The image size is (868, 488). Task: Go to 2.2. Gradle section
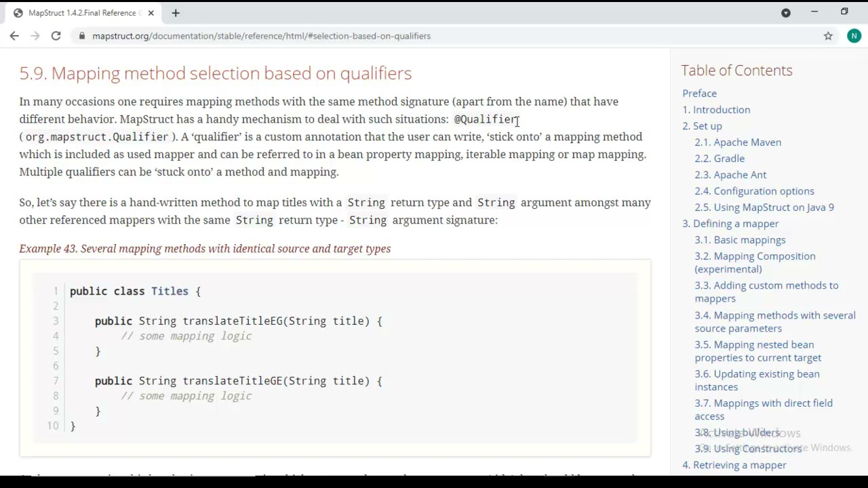click(x=719, y=159)
